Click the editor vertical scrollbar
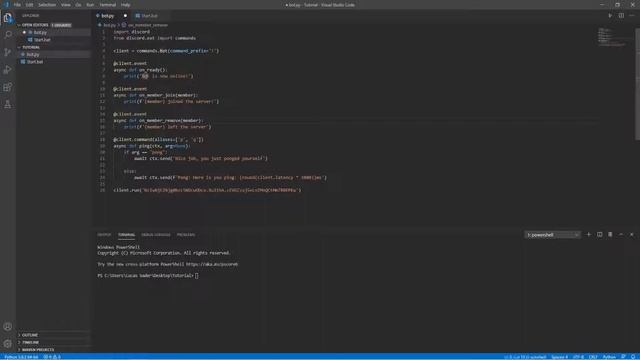The height and width of the screenshot is (360, 640). click(637, 84)
